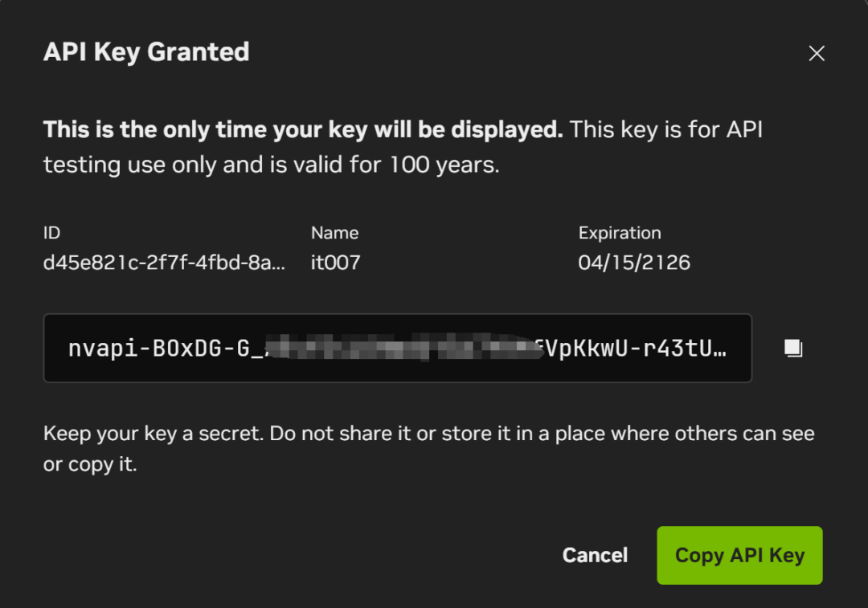Focus the nvapi key text field
The width and height of the screenshot is (868, 608).
tap(398, 348)
